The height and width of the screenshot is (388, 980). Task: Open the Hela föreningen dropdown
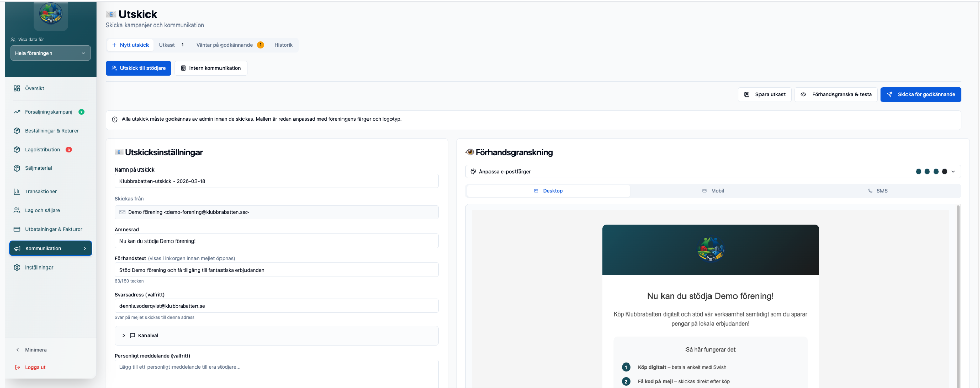tap(51, 53)
